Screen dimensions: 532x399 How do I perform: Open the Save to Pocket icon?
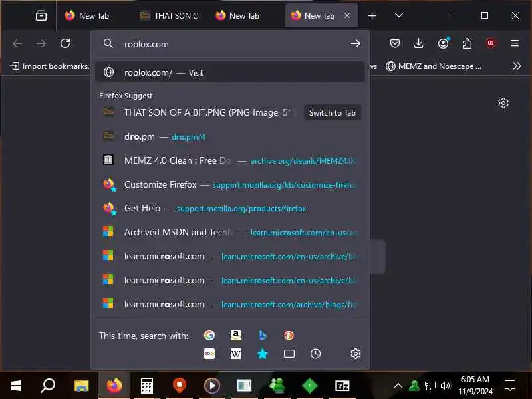[x=394, y=43]
